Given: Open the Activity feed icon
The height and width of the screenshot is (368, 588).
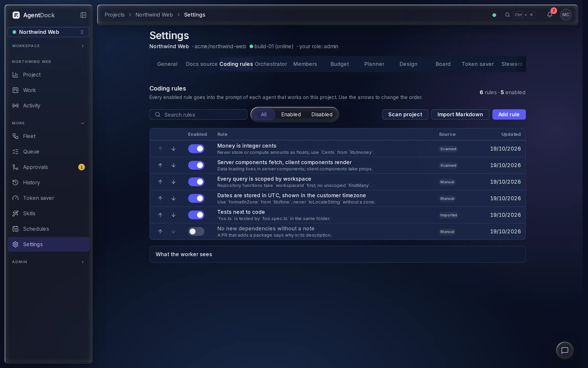Looking at the screenshot, I should [15, 105].
